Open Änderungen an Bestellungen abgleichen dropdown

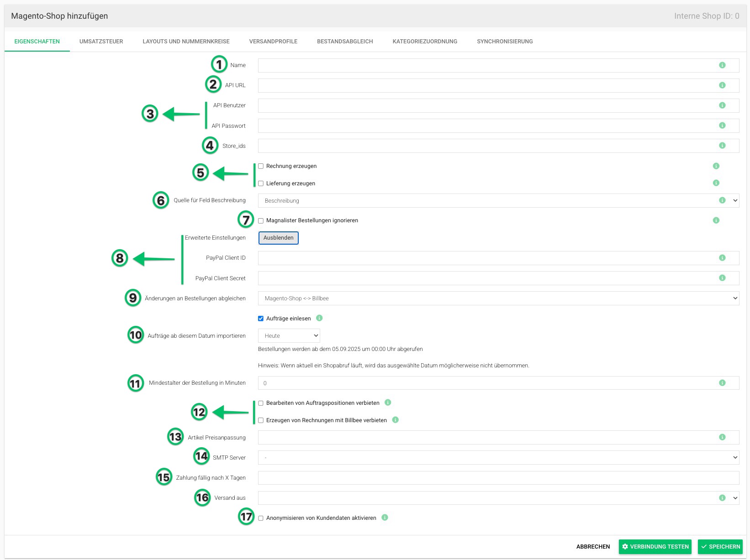tap(498, 298)
